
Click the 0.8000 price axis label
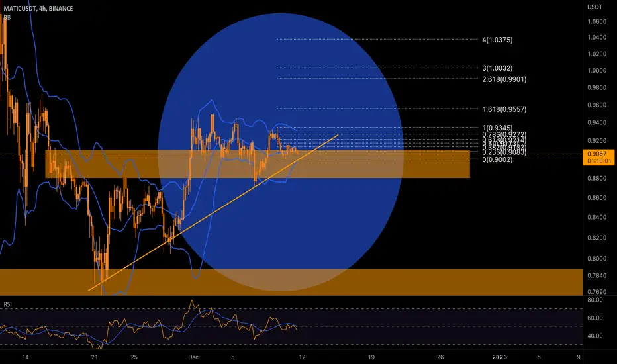coord(596,259)
